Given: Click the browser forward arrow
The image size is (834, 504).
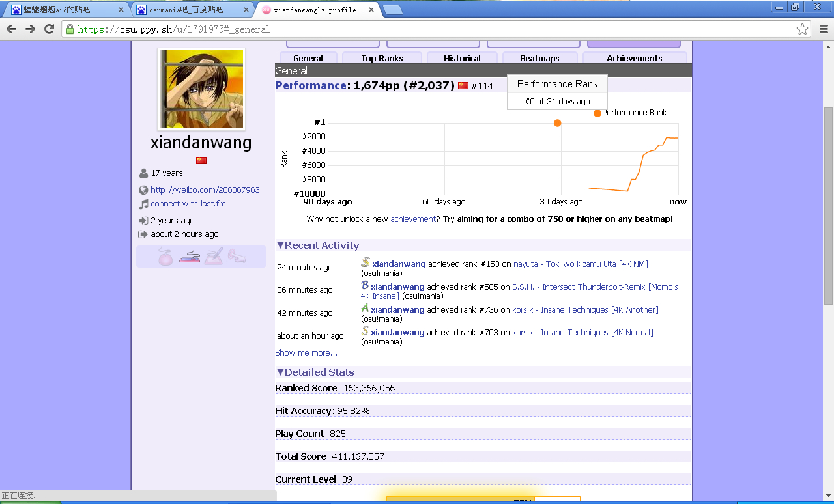Looking at the screenshot, I should point(30,29).
